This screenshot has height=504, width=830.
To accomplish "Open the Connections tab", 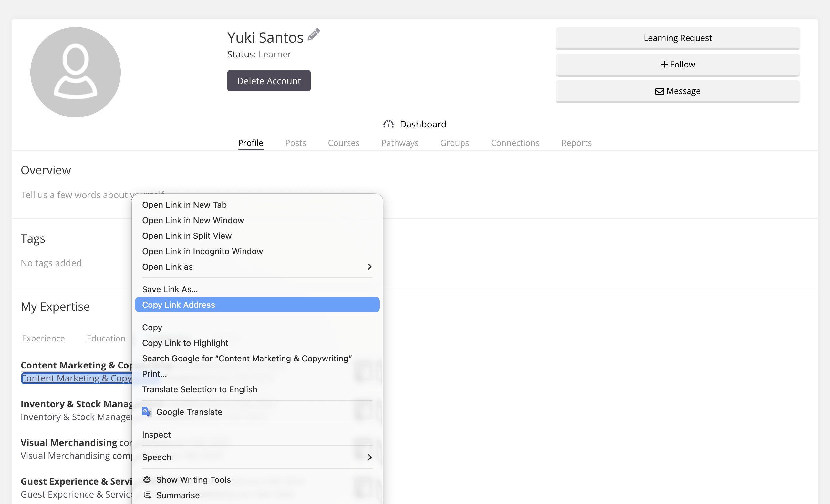I will [515, 143].
